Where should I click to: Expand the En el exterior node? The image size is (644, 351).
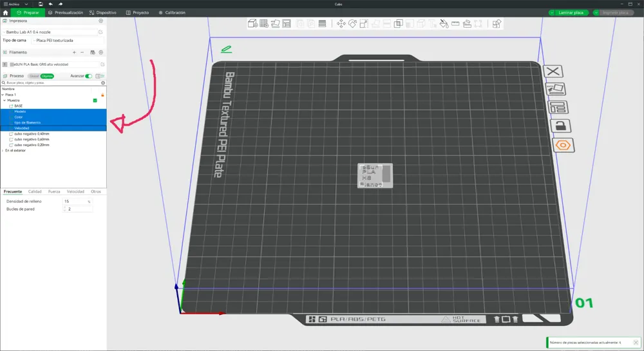tap(3, 151)
